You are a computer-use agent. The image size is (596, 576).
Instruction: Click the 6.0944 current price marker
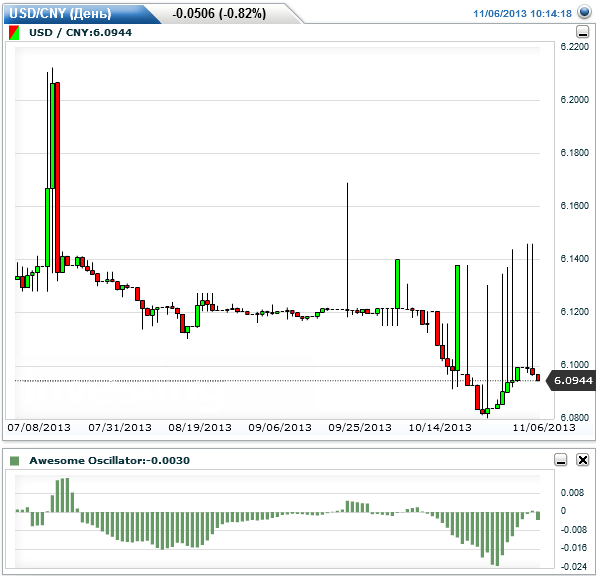pos(570,381)
